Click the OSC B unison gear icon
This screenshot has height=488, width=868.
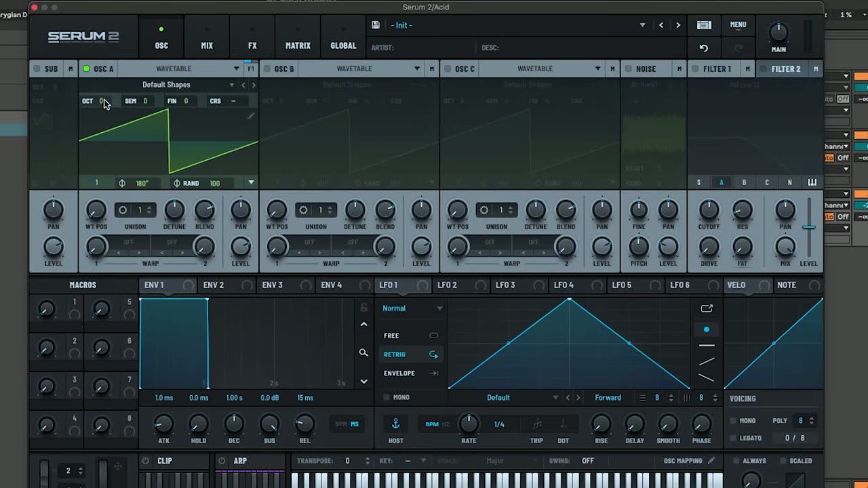[x=303, y=210]
